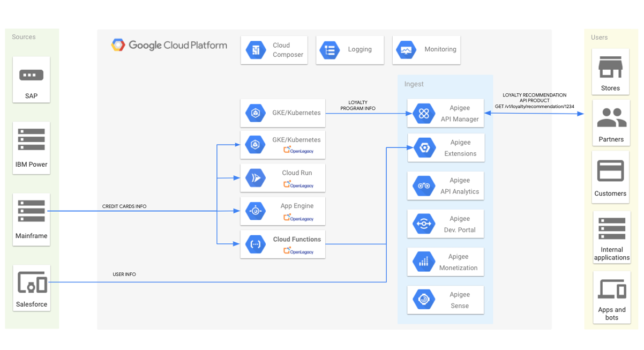Select the "LOYALTY PROGRAM INFO" flow label

point(358,106)
